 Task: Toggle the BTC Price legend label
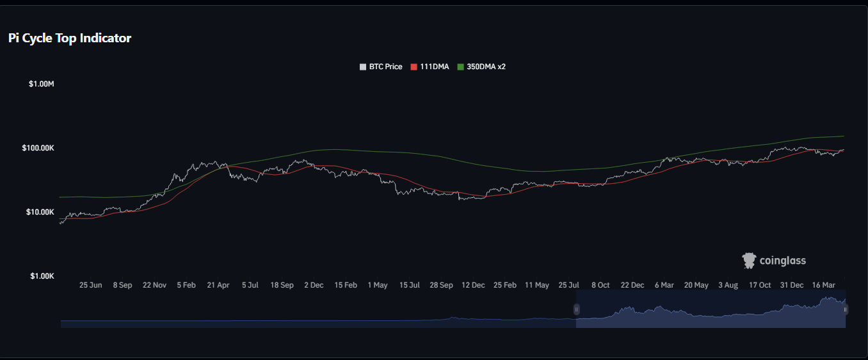point(385,67)
